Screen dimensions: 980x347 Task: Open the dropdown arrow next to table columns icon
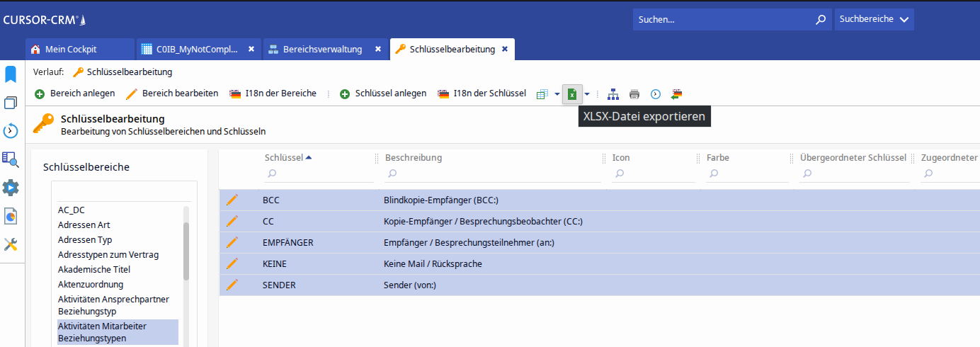click(557, 94)
